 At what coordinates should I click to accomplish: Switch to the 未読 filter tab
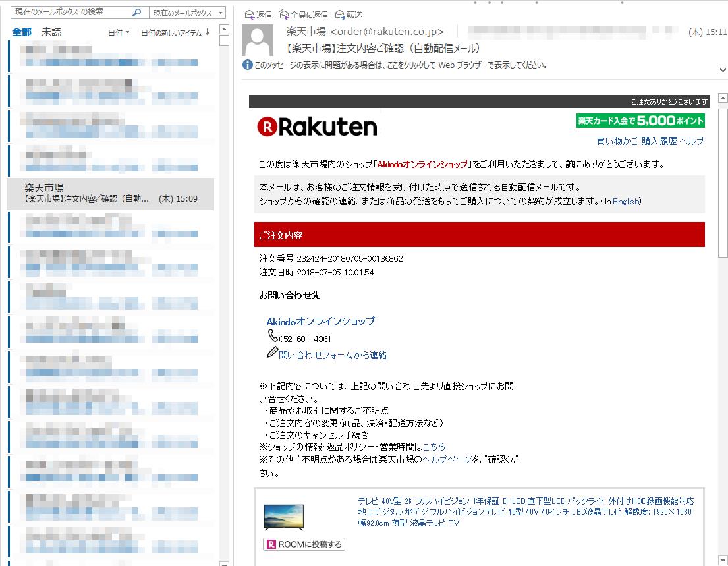(x=51, y=32)
